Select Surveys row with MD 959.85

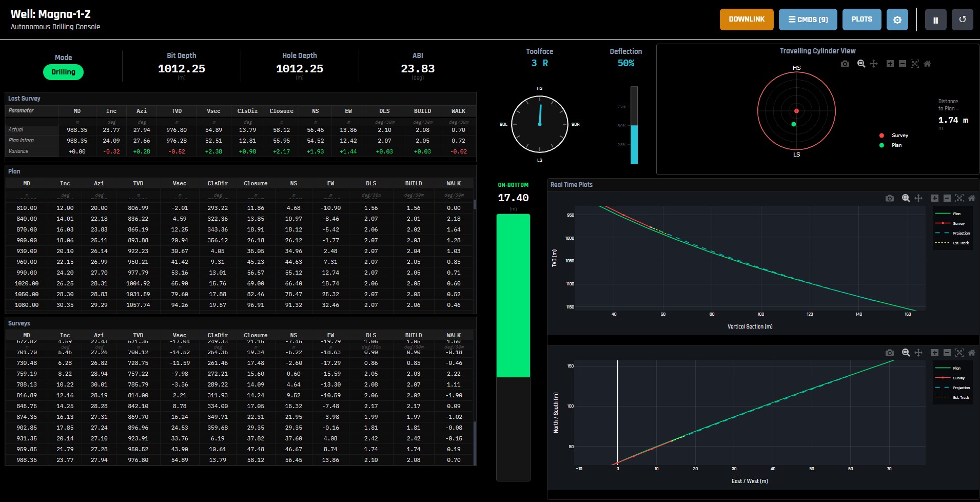point(240,449)
